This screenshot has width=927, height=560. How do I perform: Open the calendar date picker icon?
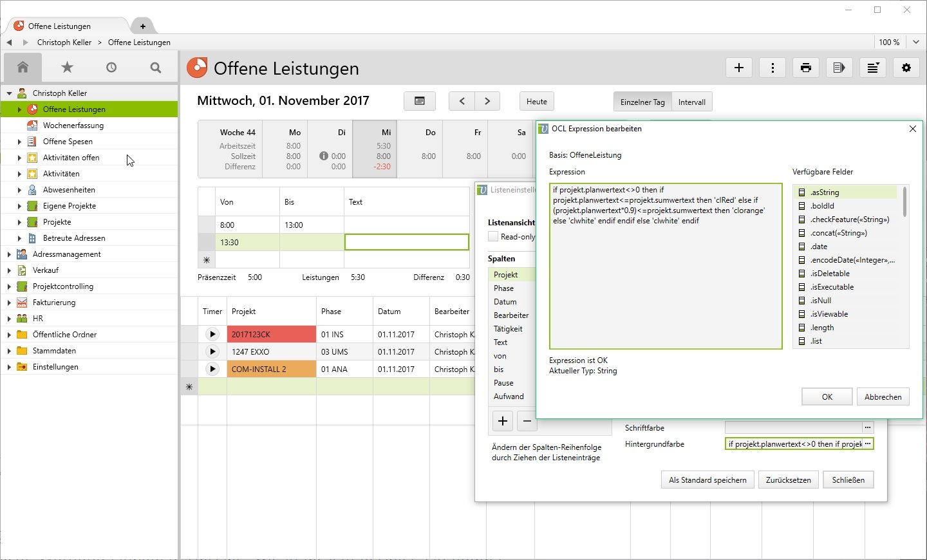click(x=420, y=101)
